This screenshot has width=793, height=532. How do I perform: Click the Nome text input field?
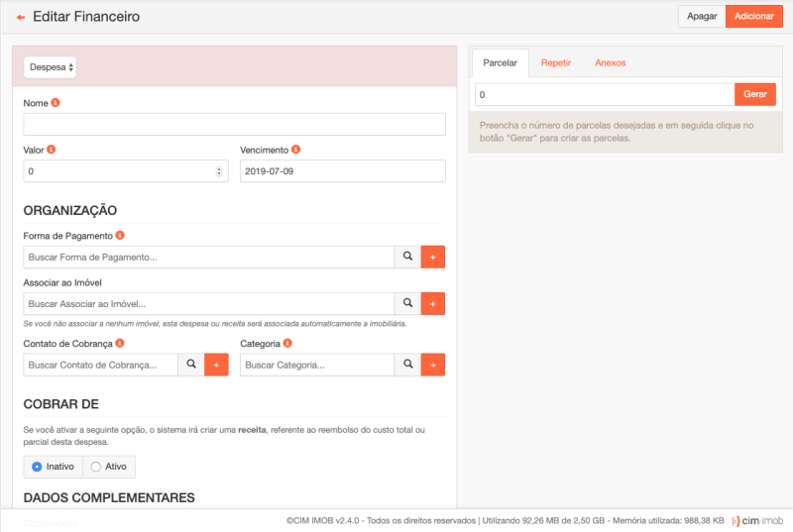coord(234,125)
